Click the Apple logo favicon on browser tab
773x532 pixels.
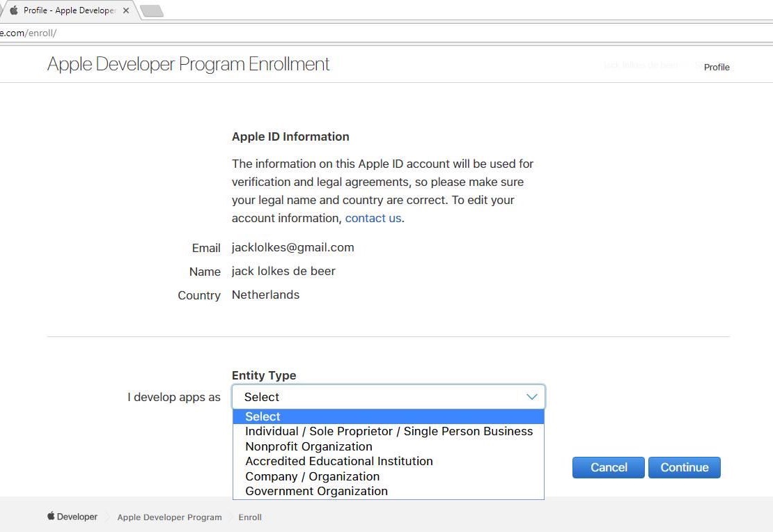tap(15, 10)
